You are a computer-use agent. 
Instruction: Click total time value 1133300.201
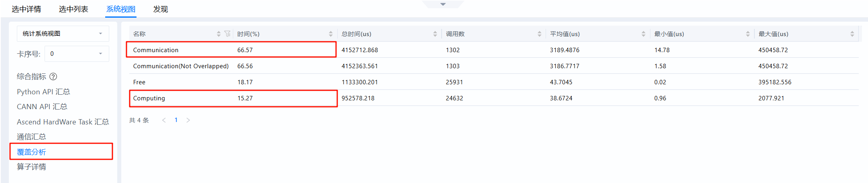360,82
